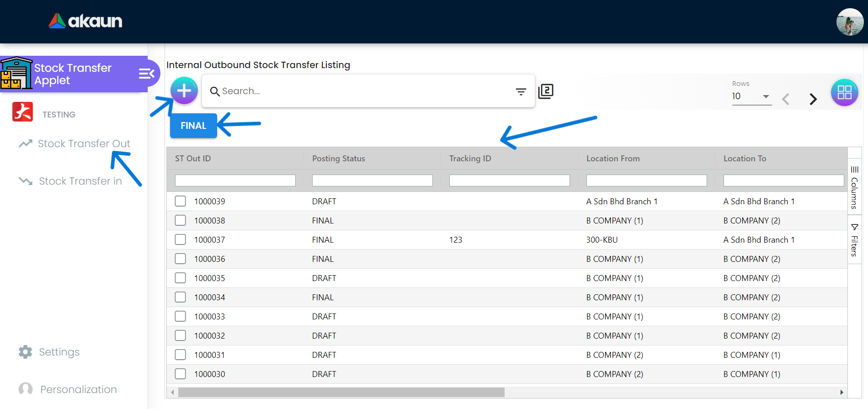Go to the next page of results

pos(813,99)
